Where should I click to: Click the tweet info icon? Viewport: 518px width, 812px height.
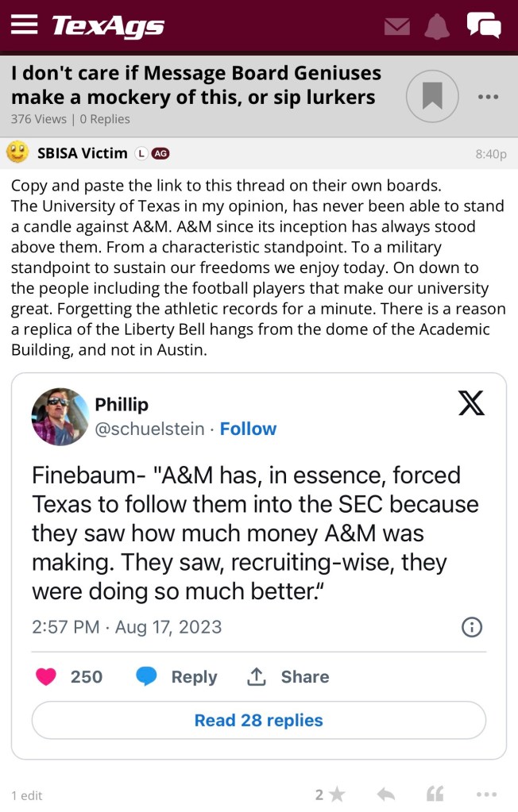472,627
